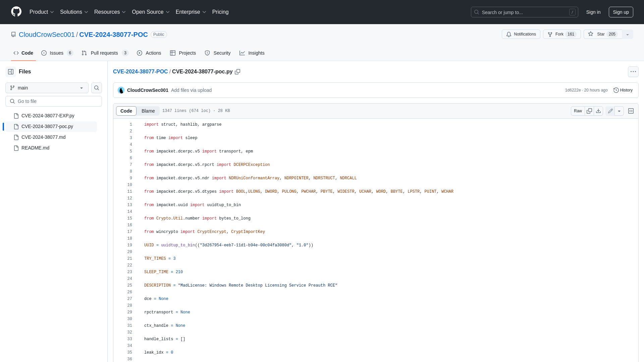The width and height of the screenshot is (644, 362).
Task: Switch to the Blame view tab
Action: (148, 111)
